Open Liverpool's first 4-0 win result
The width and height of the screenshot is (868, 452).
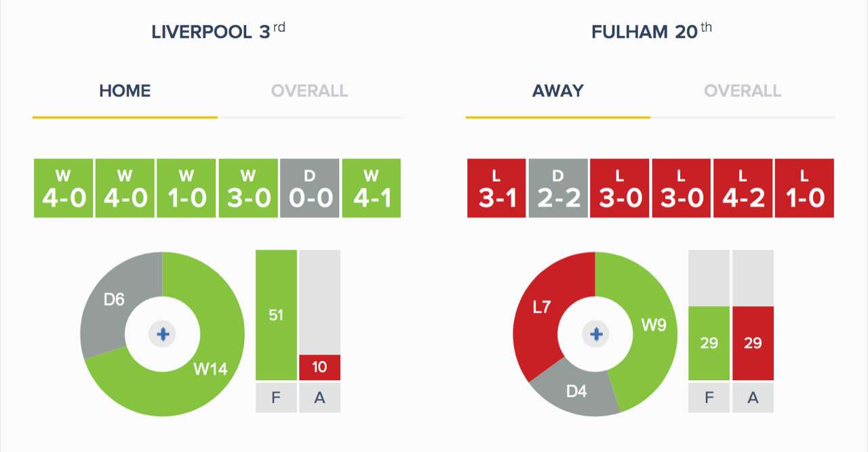[x=63, y=188]
